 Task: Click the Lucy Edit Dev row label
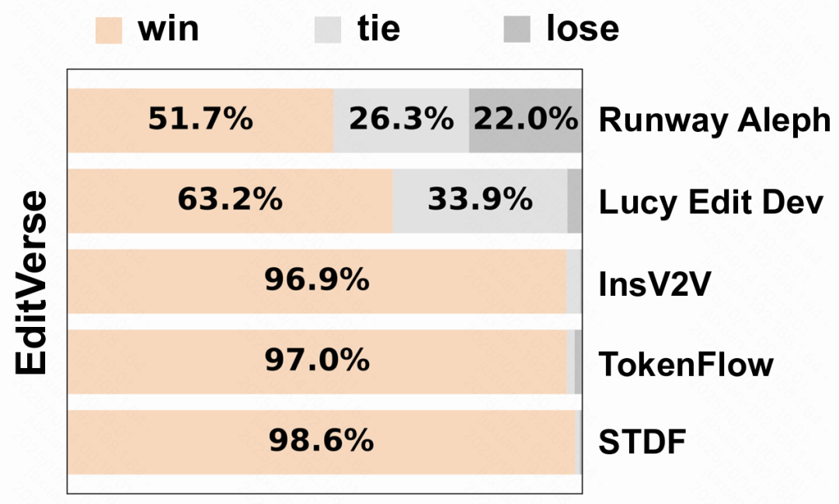(711, 202)
